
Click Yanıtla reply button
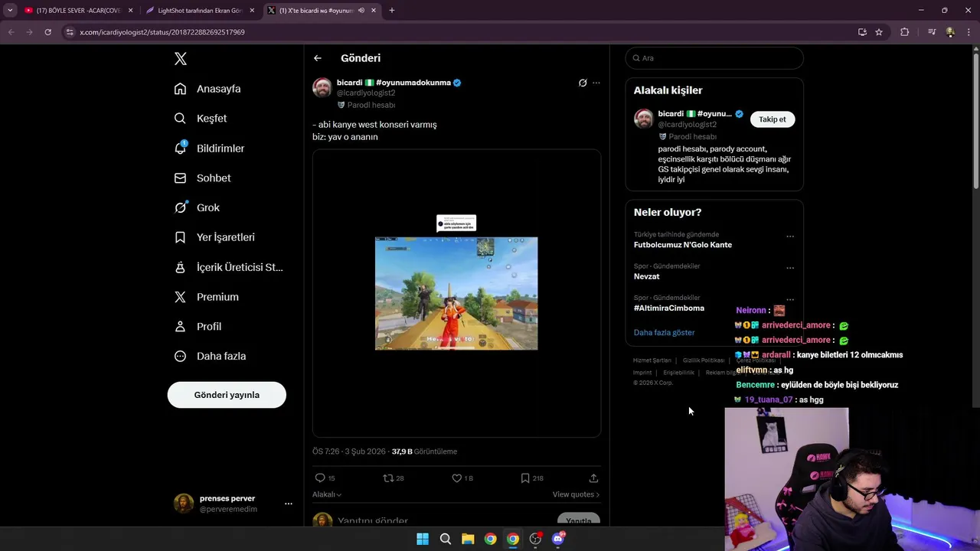pos(578,520)
